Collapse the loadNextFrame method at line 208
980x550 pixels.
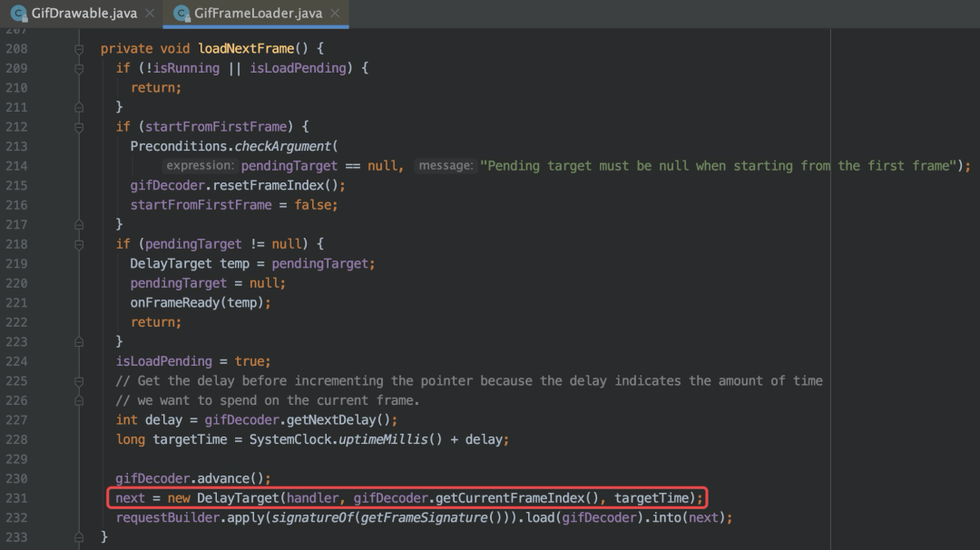pyautogui.click(x=79, y=49)
